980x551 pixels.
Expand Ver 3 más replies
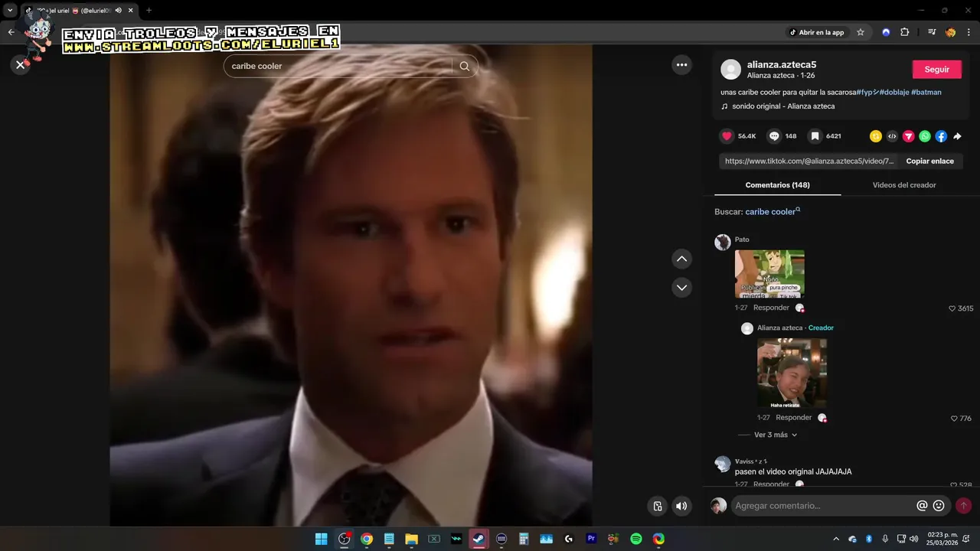click(775, 435)
